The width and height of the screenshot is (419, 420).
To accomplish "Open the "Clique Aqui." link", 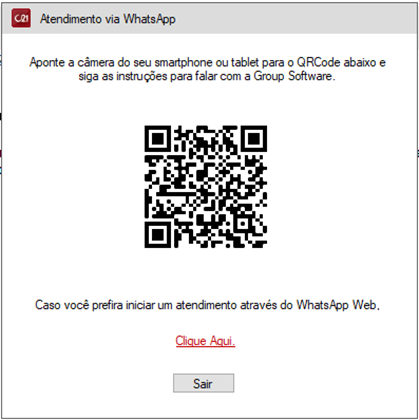I will (x=205, y=341).
